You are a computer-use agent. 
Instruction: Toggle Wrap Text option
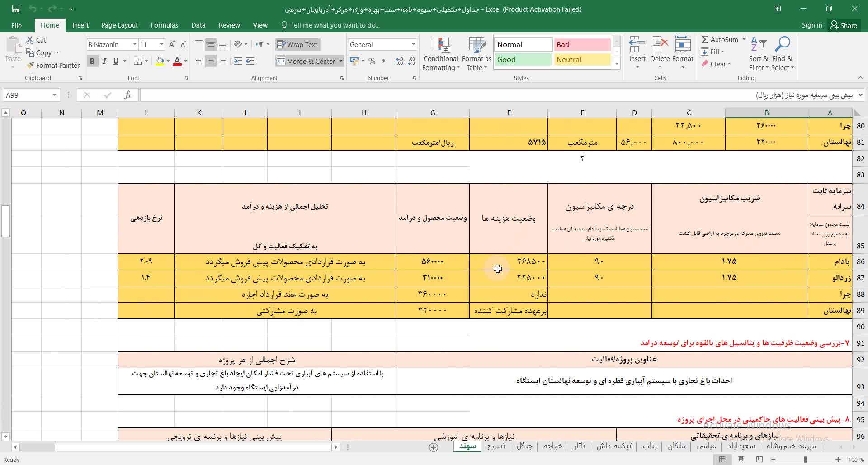[297, 44]
